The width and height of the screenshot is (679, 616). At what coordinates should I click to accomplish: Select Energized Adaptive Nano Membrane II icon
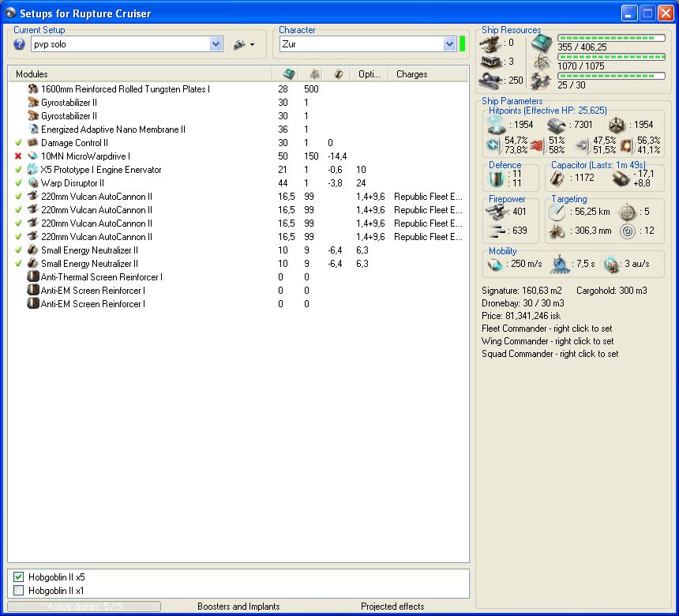point(33,129)
